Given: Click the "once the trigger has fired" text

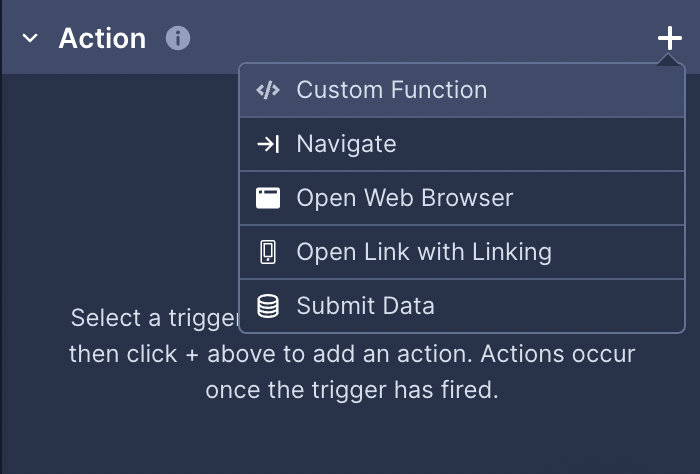Looking at the screenshot, I should tap(352, 390).
